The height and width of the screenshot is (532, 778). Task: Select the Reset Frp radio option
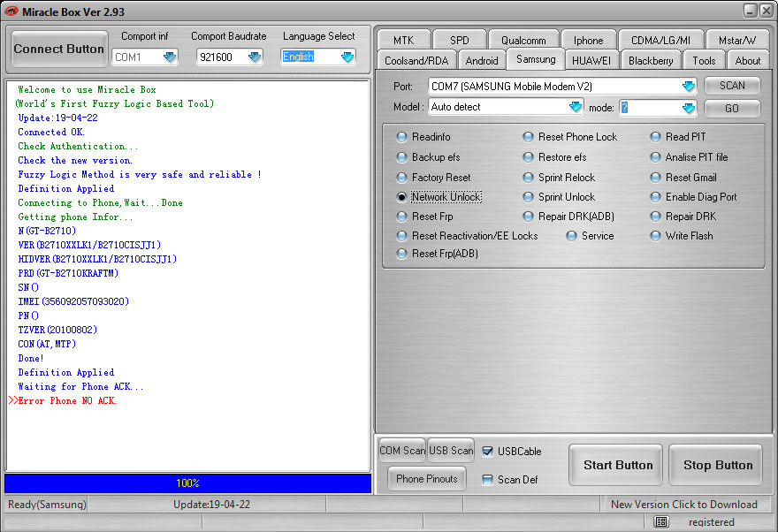[401, 217]
